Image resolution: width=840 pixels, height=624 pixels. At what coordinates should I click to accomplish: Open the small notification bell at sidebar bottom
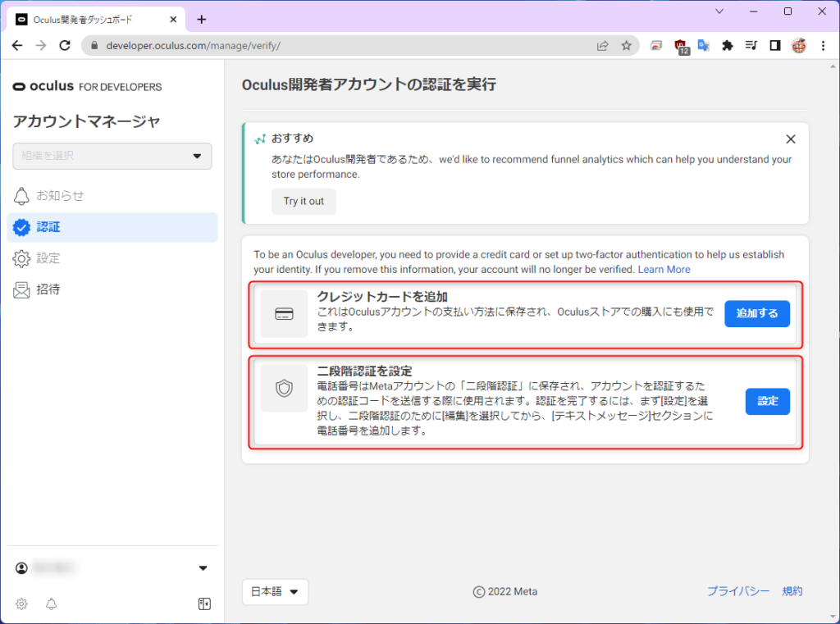pos(52,604)
